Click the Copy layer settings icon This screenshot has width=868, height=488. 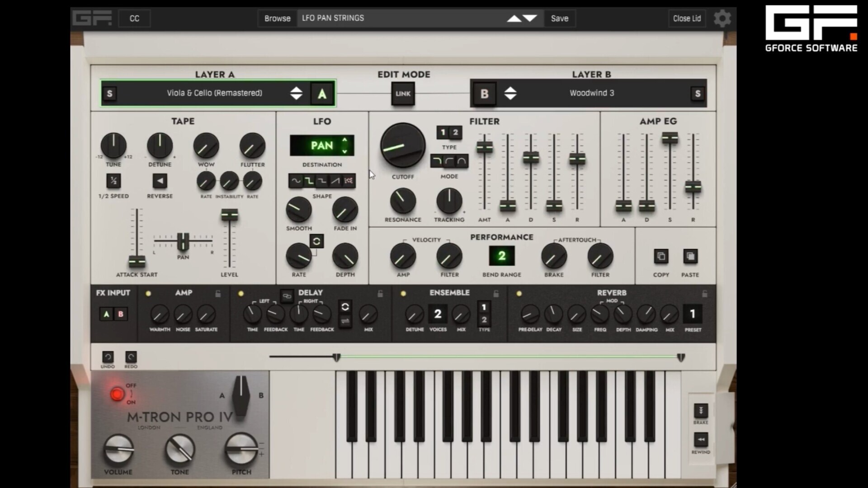[x=660, y=257]
